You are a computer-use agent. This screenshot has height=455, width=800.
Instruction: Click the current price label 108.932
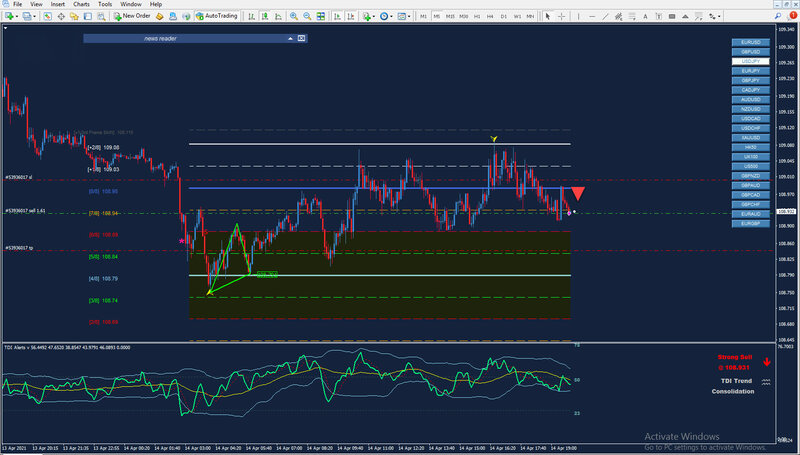[786, 211]
